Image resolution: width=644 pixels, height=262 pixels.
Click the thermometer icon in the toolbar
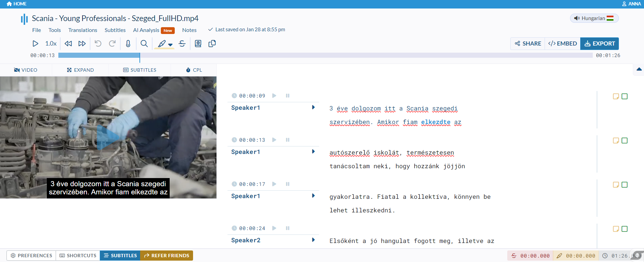128,43
